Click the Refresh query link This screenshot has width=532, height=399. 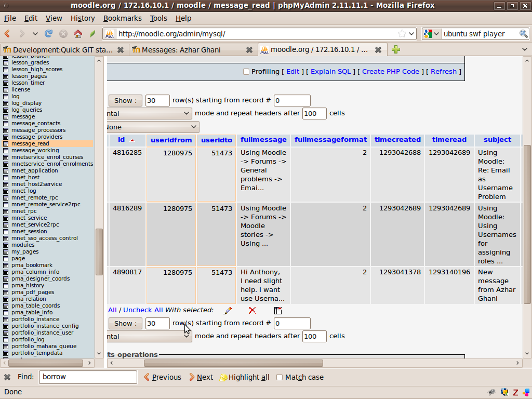(x=444, y=72)
